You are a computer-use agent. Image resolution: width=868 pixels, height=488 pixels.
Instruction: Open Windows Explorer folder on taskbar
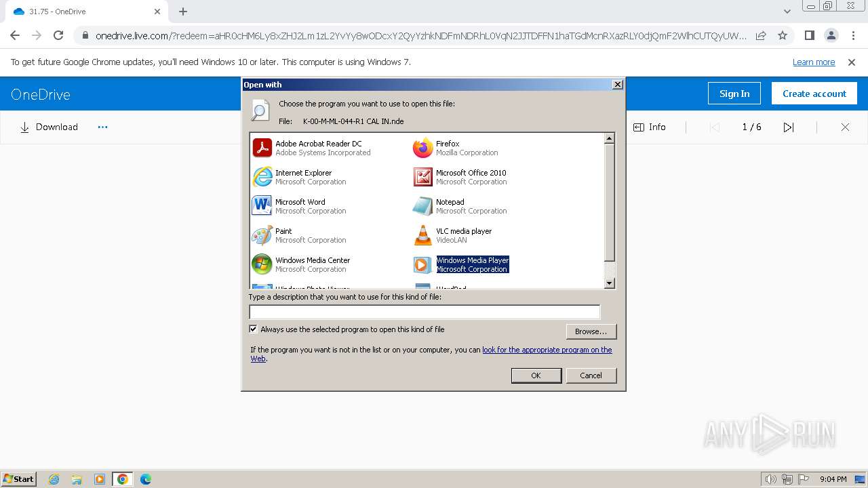pyautogui.click(x=77, y=479)
